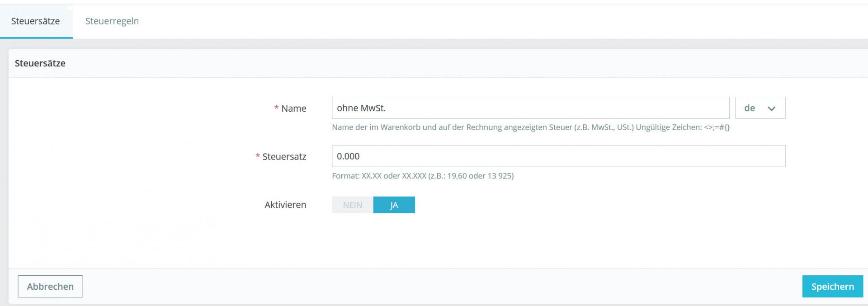Click the Steuersätze panel heading
The height and width of the screenshot is (306, 868).
[40, 63]
